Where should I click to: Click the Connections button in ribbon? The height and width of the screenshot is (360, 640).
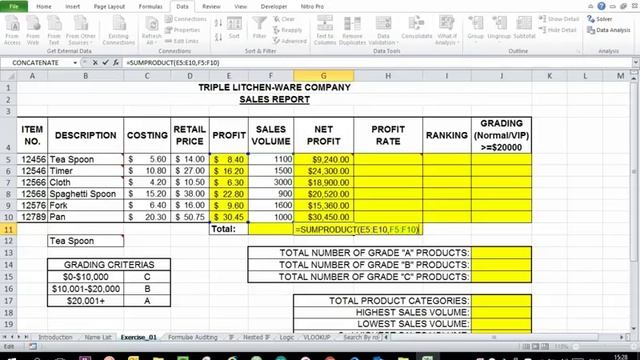pos(186,19)
